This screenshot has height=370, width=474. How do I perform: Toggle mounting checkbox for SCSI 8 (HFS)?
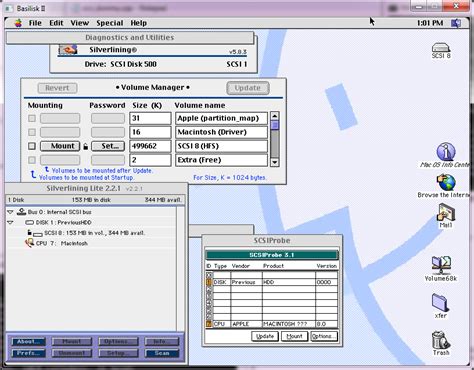(32, 146)
